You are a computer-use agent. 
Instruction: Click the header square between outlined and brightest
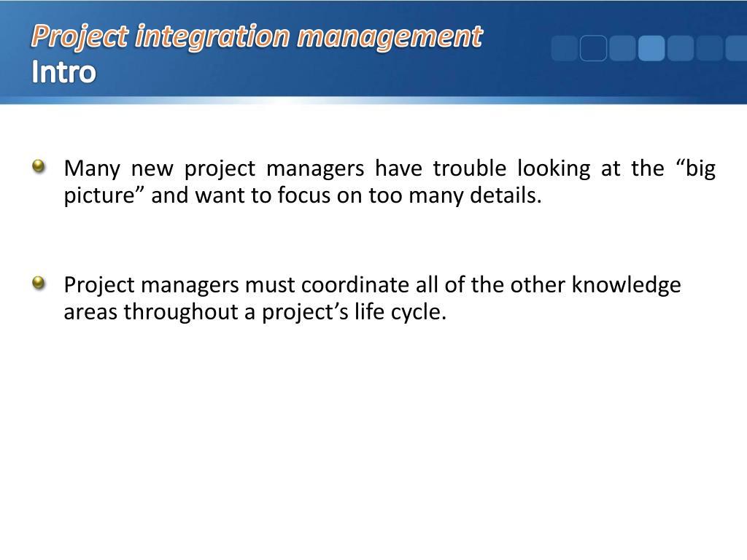pos(622,48)
